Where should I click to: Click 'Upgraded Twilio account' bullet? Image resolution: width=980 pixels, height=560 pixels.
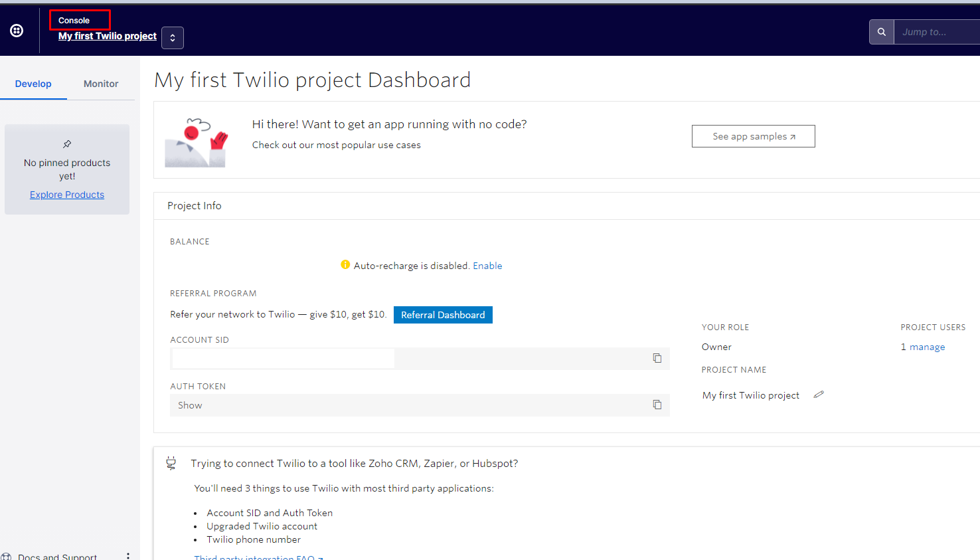(x=262, y=526)
